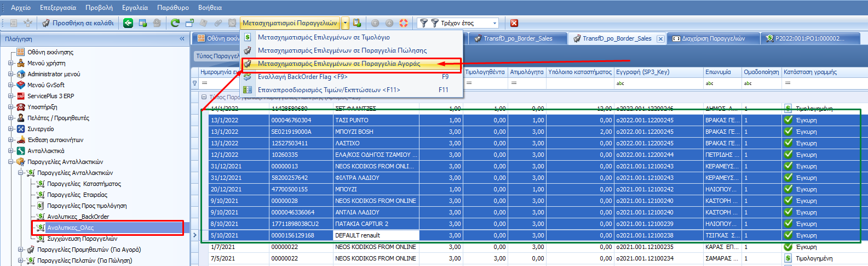This screenshot has height=266, width=868.
Task: Click green checkmark in DEFAULT renault row
Action: (788, 235)
